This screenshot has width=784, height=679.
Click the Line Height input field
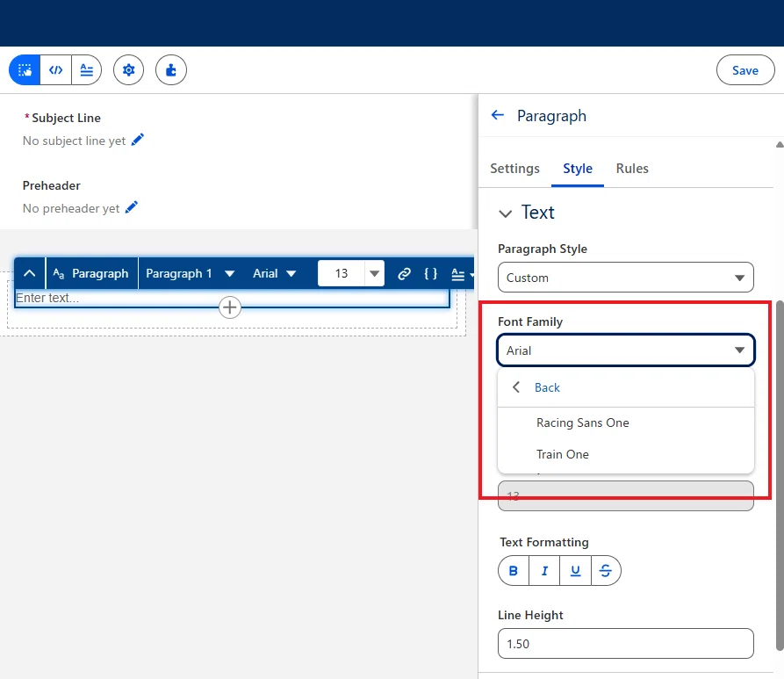point(625,644)
